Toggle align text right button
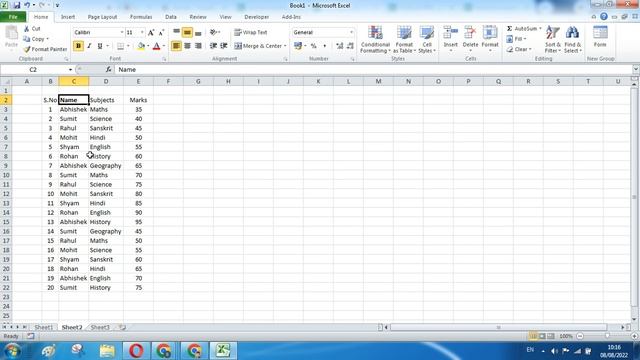This screenshot has width=640, height=360. point(198,46)
